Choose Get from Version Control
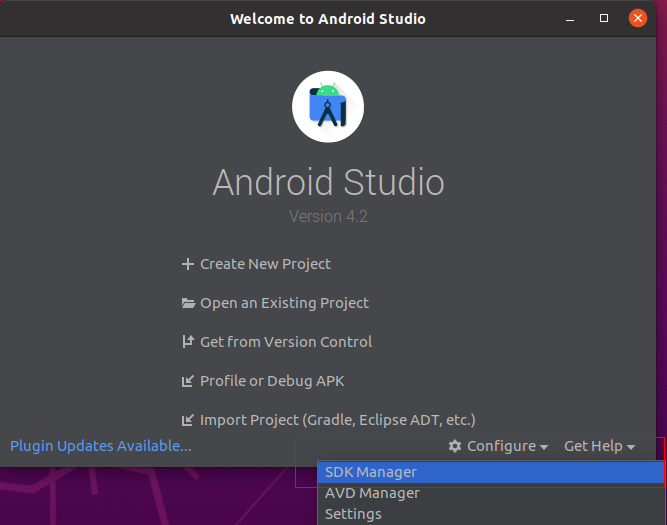 pyautogui.click(x=286, y=342)
